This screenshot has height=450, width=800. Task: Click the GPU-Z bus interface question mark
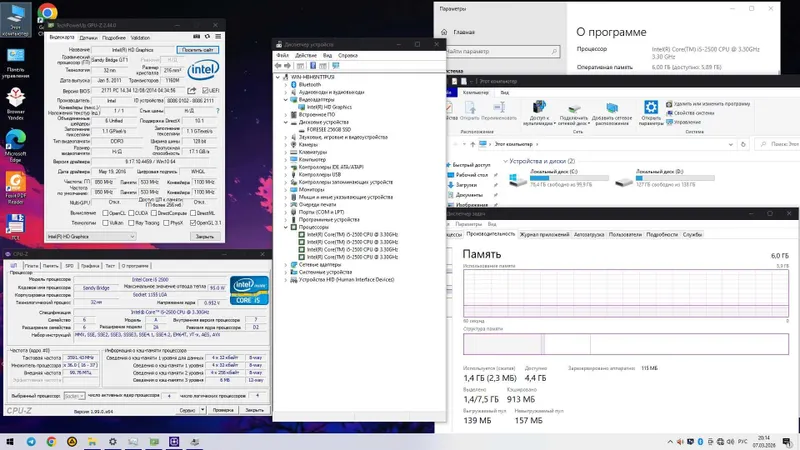click(x=218, y=111)
